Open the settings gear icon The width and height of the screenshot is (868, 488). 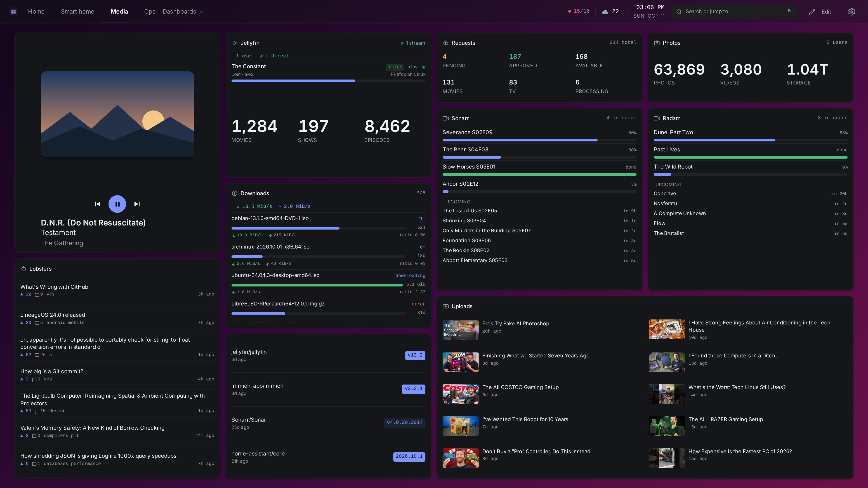[851, 12]
